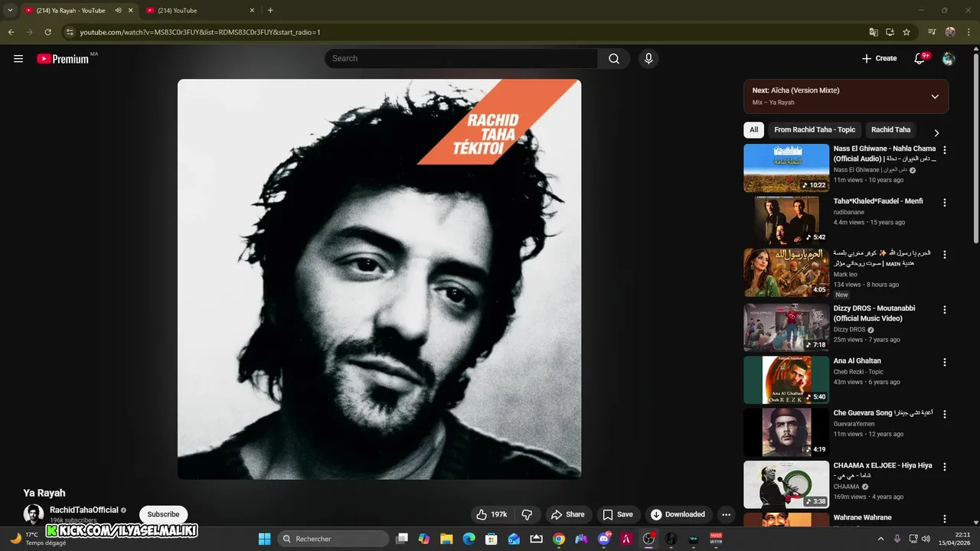The width and height of the screenshot is (980, 551).
Task: Open Chrome three-dot menu
Action: click(967, 32)
